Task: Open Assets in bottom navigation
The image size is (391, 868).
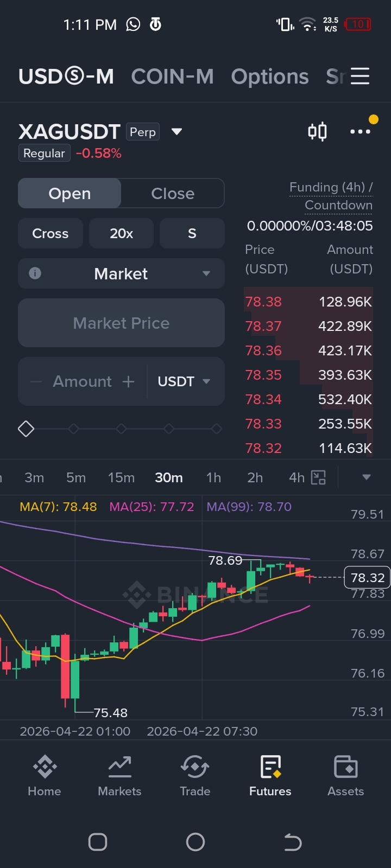Action: click(x=346, y=776)
